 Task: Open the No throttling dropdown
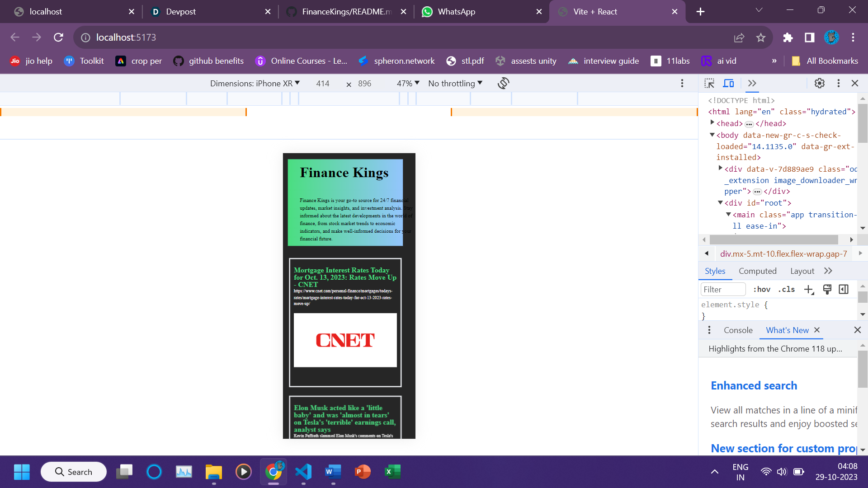pos(455,84)
